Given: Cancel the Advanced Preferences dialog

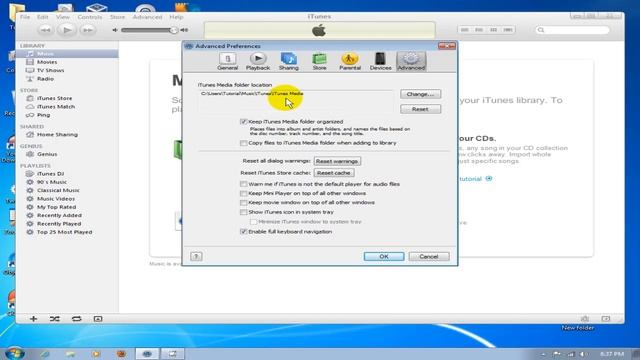Looking at the screenshot, I should (x=429, y=256).
